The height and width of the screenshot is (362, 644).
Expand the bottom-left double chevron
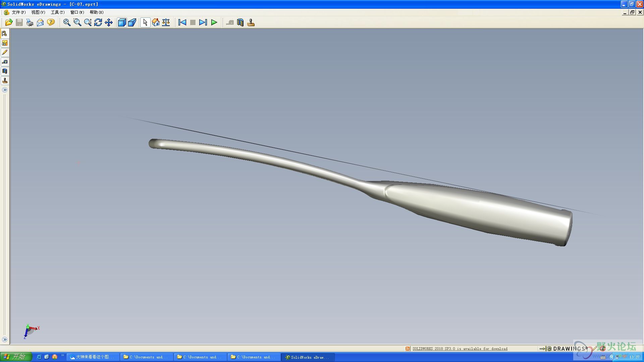click(x=5, y=340)
